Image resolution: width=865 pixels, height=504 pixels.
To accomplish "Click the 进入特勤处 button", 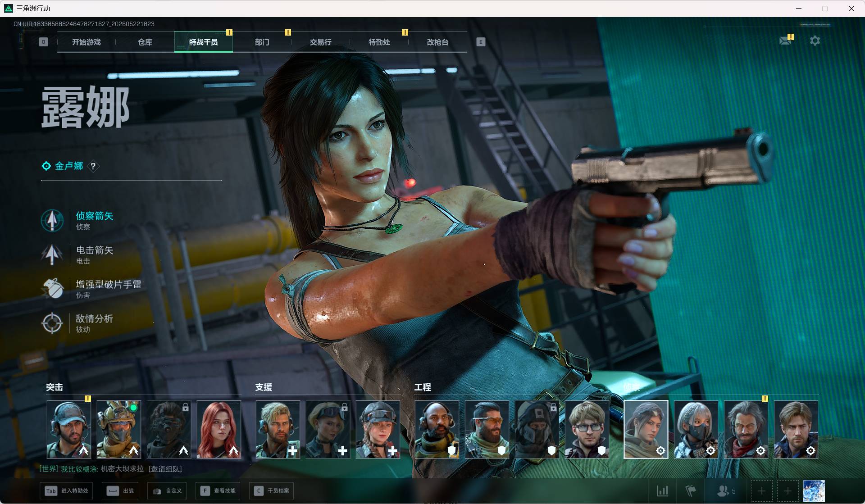I will (66, 490).
